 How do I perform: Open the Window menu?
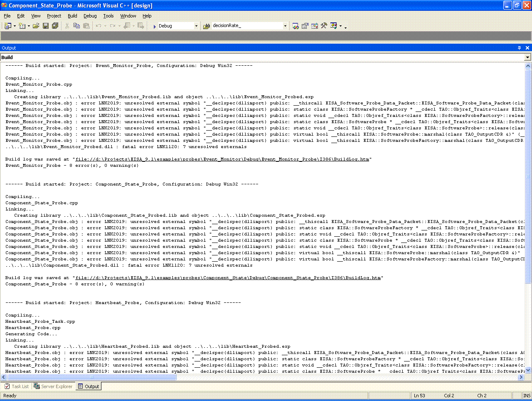(128, 16)
